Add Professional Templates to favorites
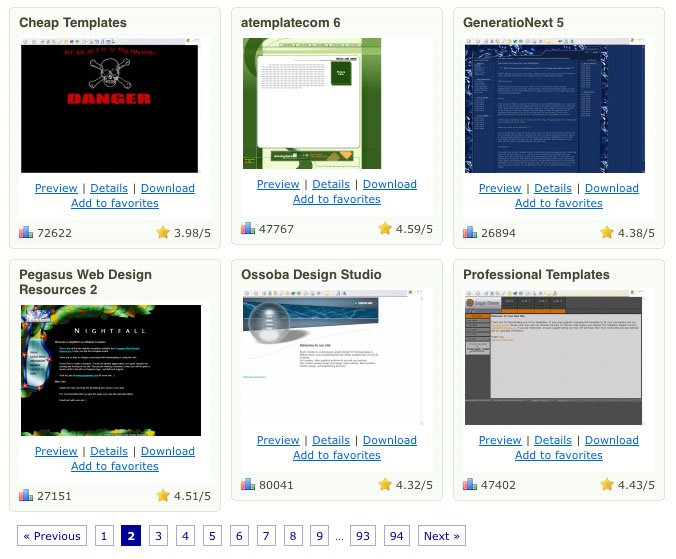 [x=558, y=455]
